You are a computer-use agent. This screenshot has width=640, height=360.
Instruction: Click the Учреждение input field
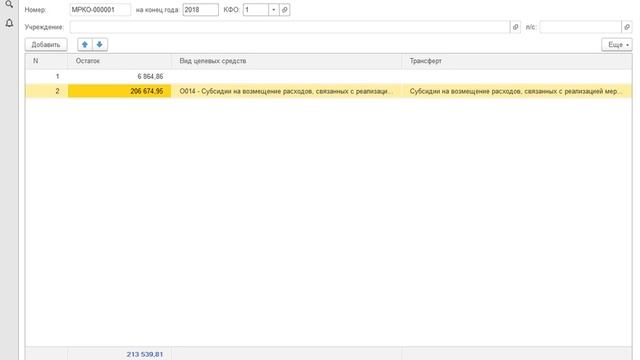pyautogui.click(x=290, y=27)
